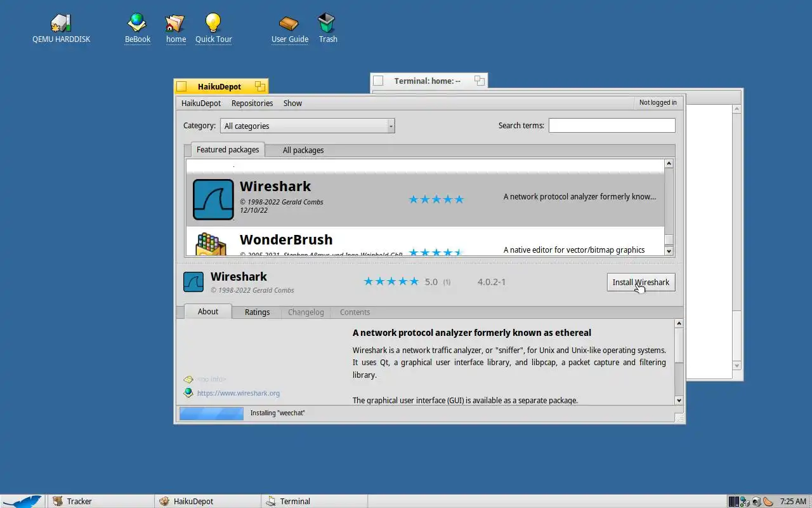Click the orange tray icon before the clock
This screenshot has width=812, height=508.
[768, 502]
